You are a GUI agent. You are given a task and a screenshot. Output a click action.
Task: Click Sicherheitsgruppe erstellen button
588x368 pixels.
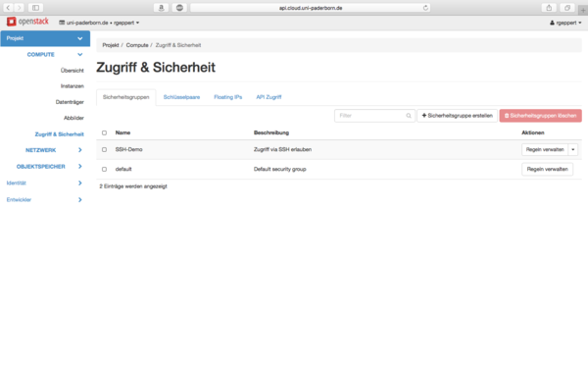(457, 116)
